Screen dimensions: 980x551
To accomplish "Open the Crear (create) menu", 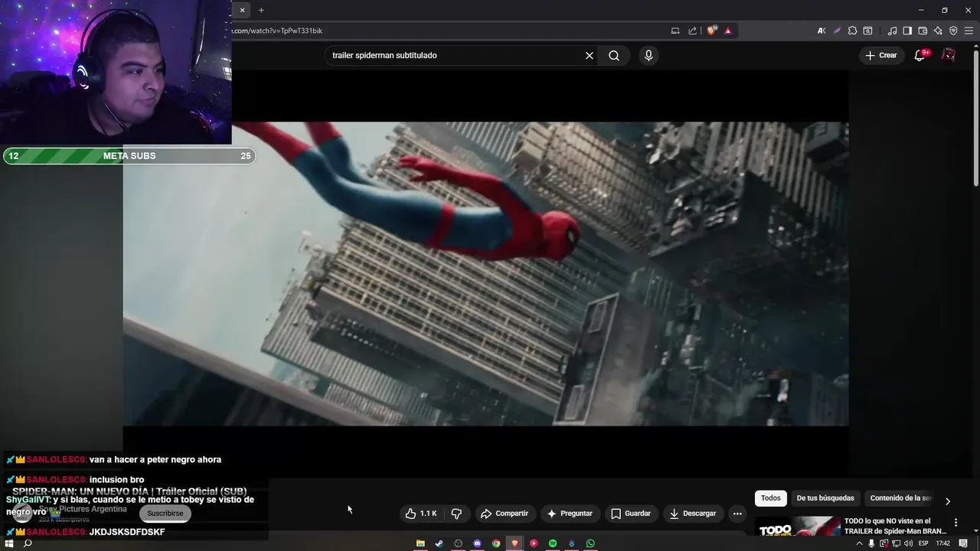I will (x=880, y=55).
